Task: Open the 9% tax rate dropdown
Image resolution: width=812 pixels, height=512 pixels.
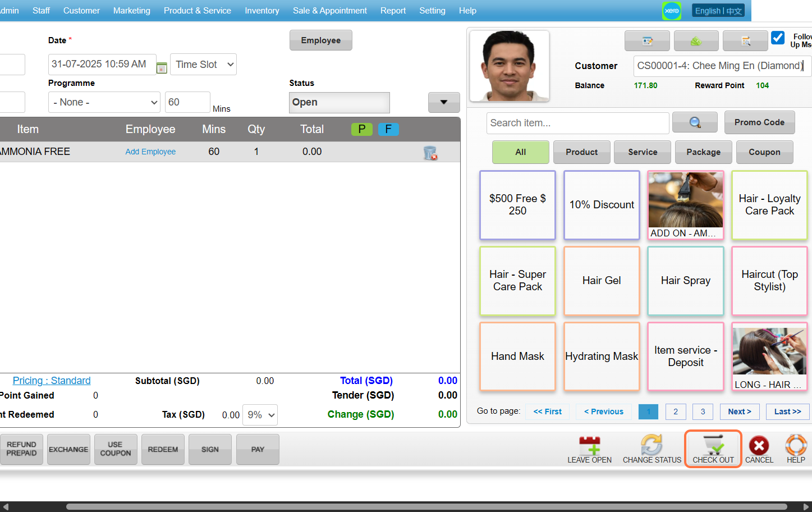Action: click(x=260, y=415)
